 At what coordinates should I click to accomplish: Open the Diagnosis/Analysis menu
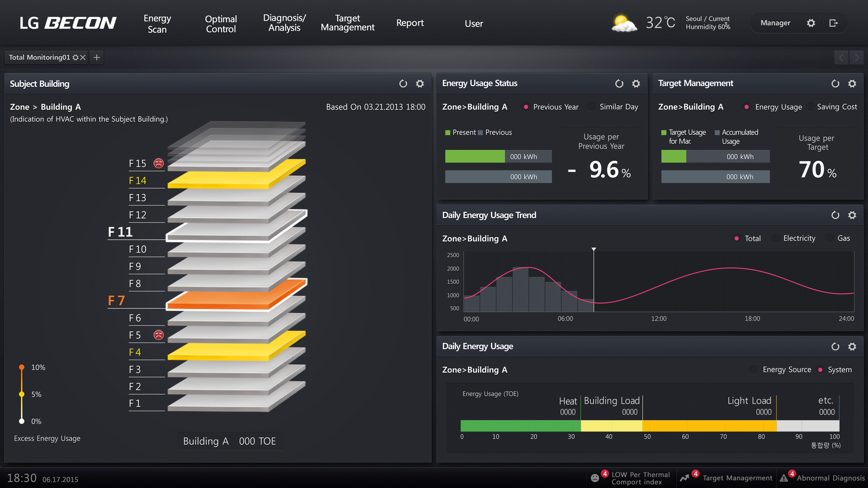click(x=284, y=23)
